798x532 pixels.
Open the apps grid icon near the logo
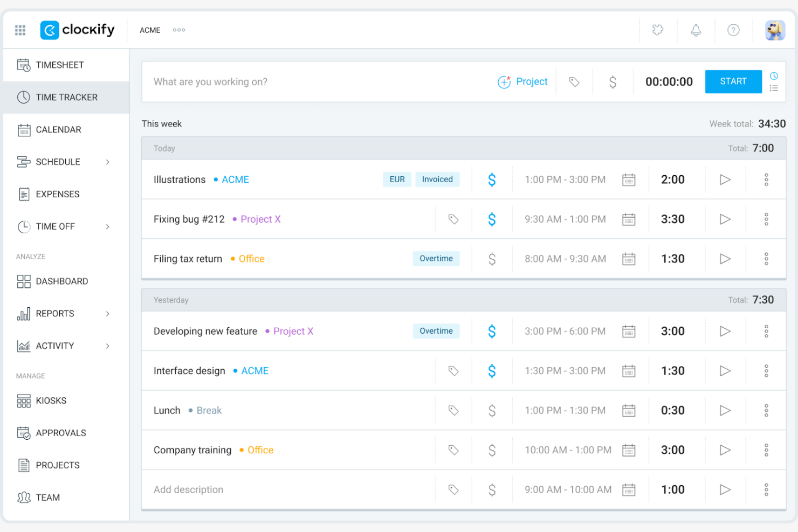coord(20,30)
